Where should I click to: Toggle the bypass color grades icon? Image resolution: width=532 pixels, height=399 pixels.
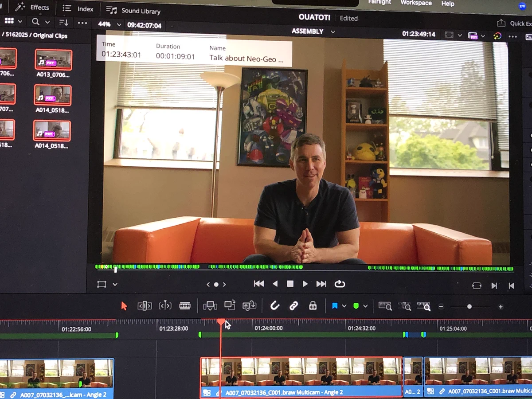pos(497,36)
